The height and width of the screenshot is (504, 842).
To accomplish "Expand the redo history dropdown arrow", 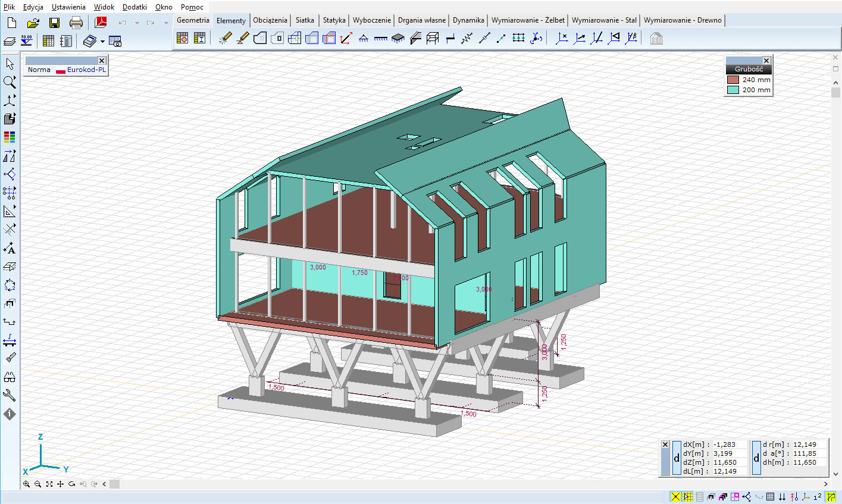I will point(166,23).
